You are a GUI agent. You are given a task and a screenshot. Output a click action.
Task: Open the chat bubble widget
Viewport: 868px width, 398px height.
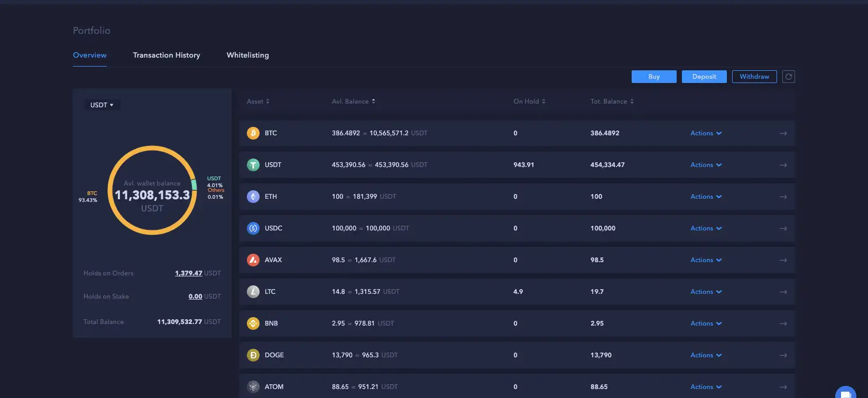click(845, 393)
